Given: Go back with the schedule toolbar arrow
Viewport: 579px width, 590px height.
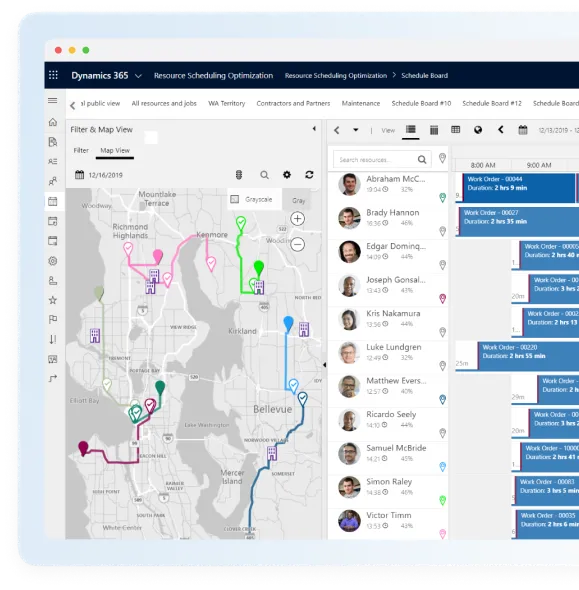Looking at the screenshot, I should (337, 130).
